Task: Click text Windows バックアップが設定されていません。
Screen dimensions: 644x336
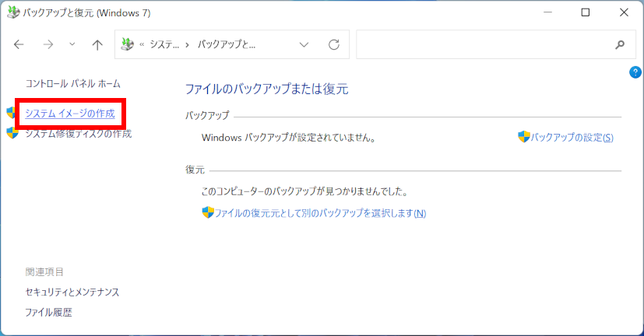Action: pos(289,138)
